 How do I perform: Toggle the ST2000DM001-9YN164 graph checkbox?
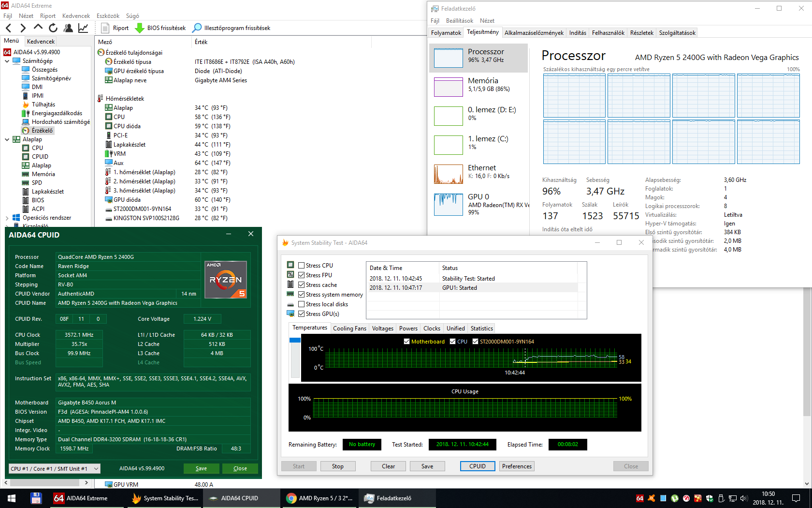point(476,342)
